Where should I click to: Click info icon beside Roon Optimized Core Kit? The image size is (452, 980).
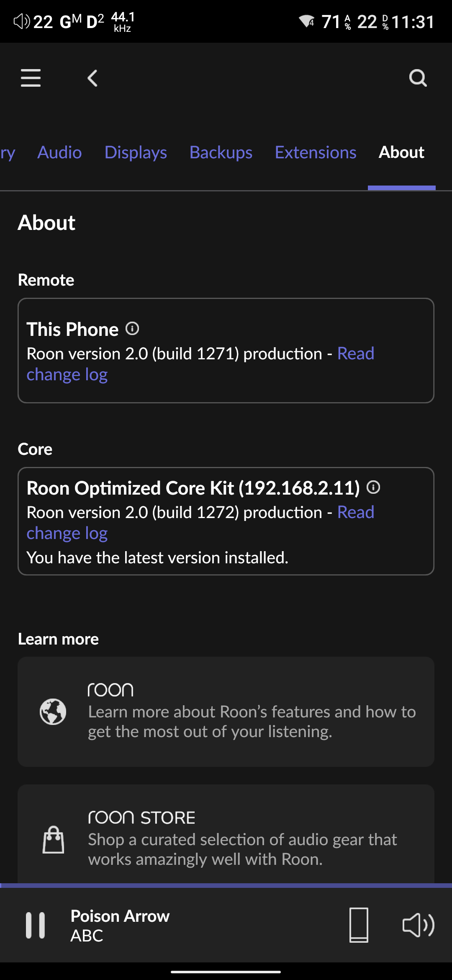(373, 487)
